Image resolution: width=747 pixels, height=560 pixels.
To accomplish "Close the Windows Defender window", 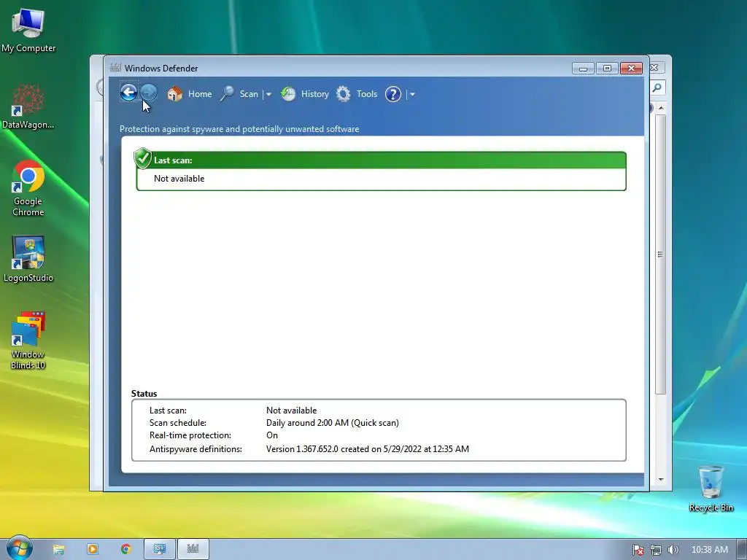I will point(631,69).
